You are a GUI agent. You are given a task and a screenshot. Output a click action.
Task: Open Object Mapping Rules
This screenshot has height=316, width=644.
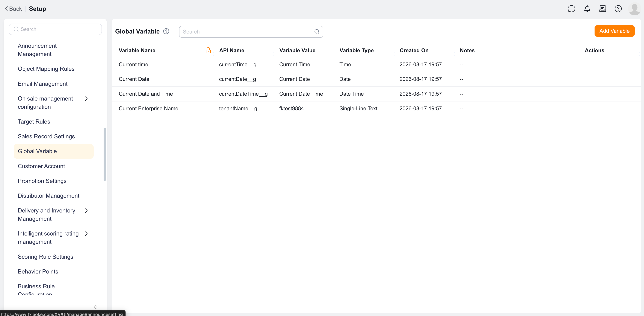pyautogui.click(x=46, y=69)
